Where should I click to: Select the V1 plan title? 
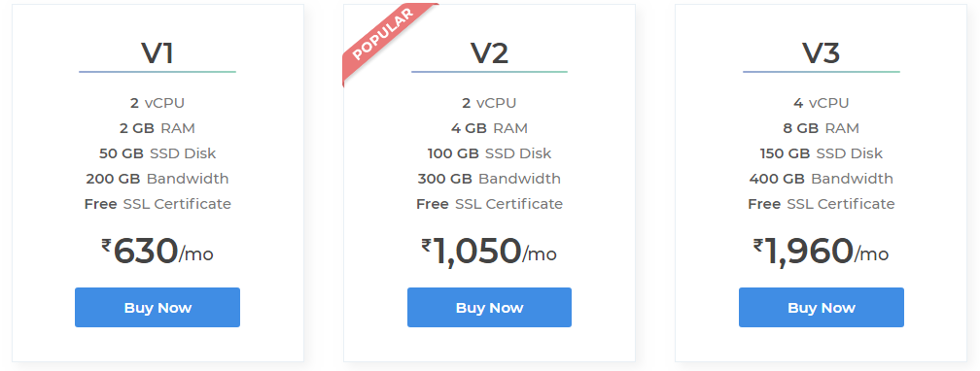pos(157,53)
